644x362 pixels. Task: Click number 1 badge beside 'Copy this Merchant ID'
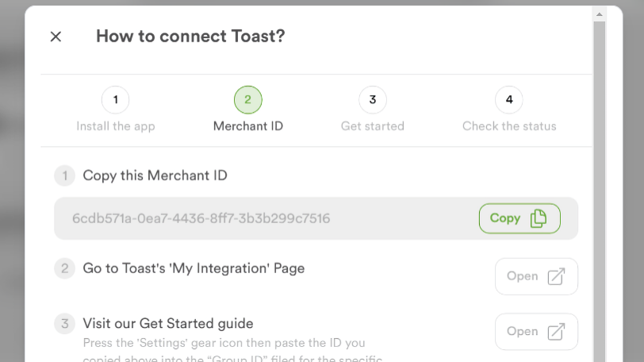tap(64, 175)
